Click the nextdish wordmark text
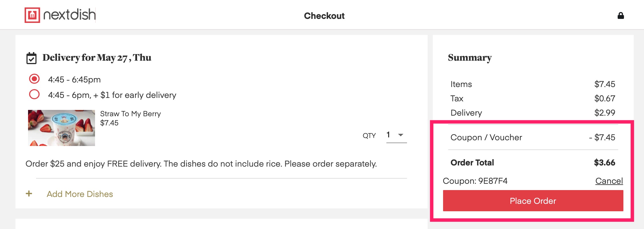This screenshot has height=229, width=644. [x=69, y=15]
